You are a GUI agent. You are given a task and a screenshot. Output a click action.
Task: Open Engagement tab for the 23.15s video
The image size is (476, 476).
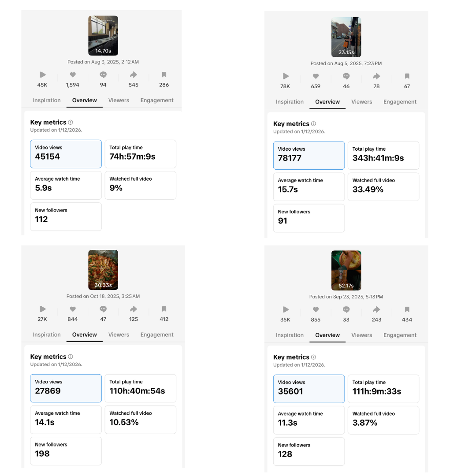point(400,102)
